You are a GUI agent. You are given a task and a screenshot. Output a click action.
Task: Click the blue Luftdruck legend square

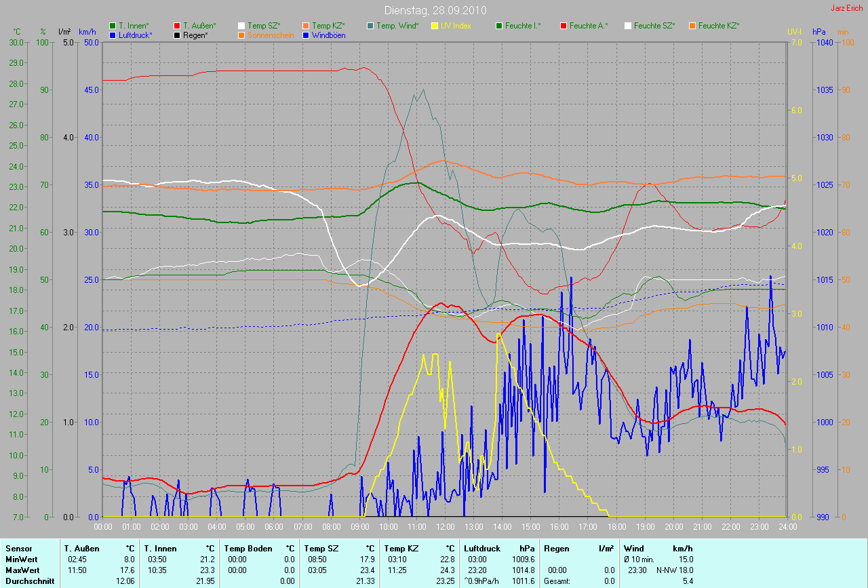[x=113, y=35]
